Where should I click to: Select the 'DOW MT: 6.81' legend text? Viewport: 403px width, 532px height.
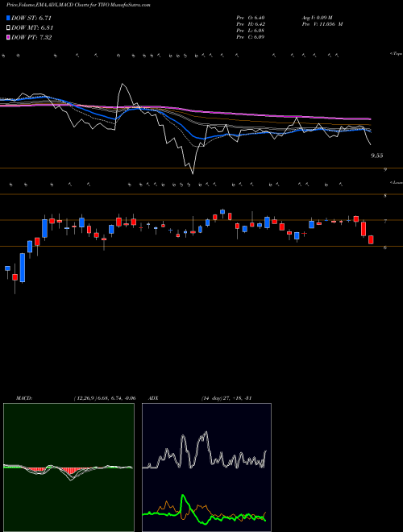32,28
